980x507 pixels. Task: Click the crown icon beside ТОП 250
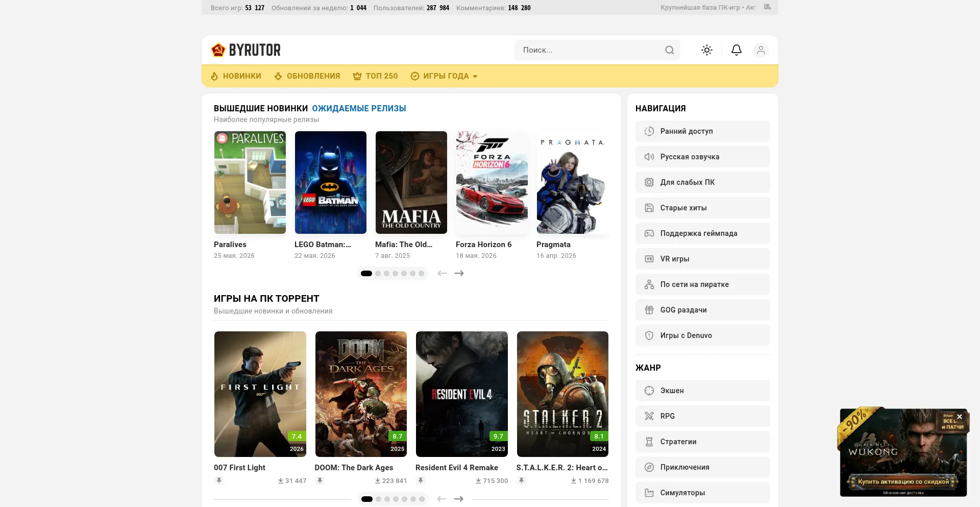357,76
